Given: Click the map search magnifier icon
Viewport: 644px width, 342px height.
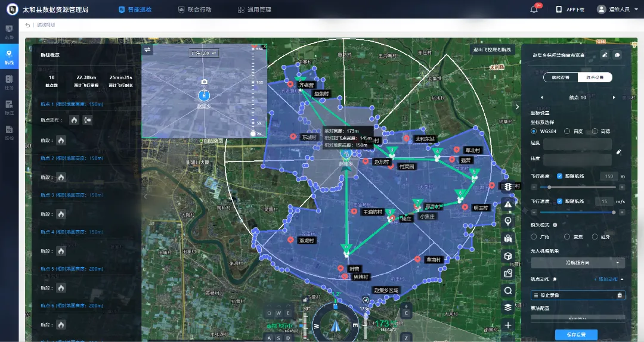Looking at the screenshot, I should tap(508, 291).
